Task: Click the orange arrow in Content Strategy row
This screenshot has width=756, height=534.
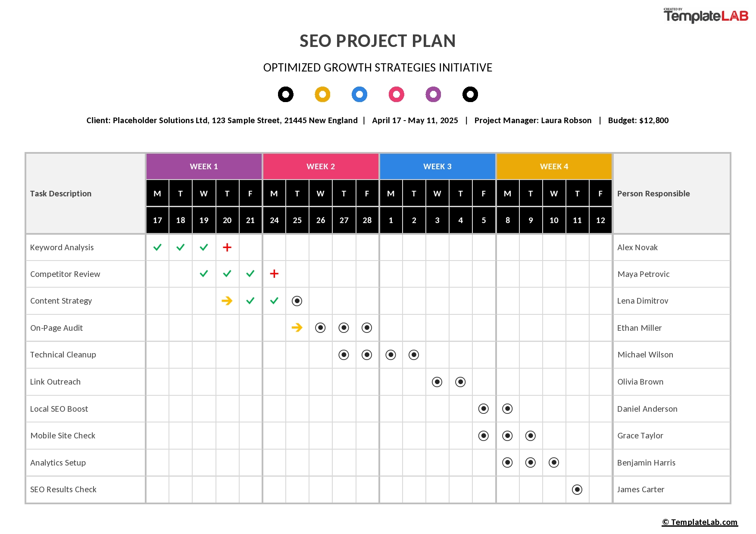Action: coord(227,301)
